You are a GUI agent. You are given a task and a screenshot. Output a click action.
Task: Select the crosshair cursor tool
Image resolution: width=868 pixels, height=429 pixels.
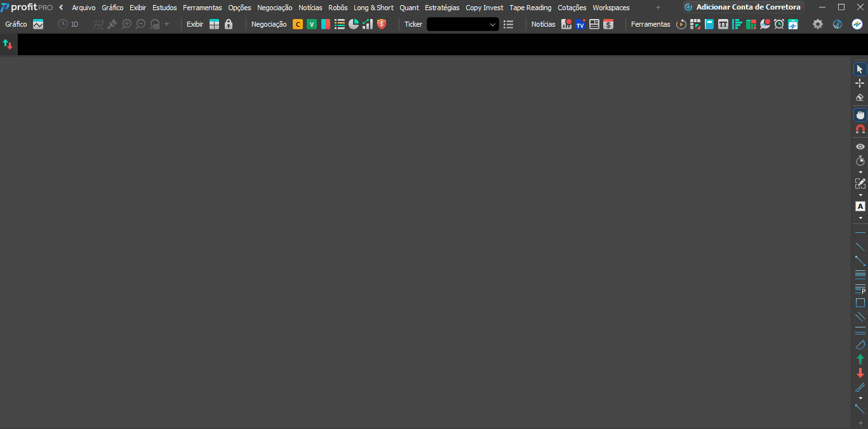(x=860, y=83)
